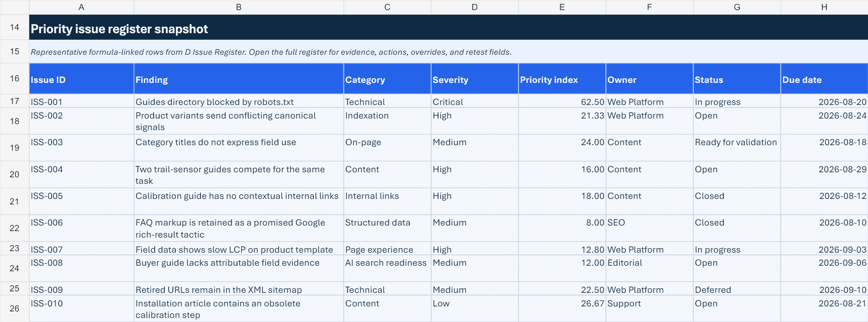Select 'Critical' severity cell
This screenshot has height=322, width=868.
point(475,101)
